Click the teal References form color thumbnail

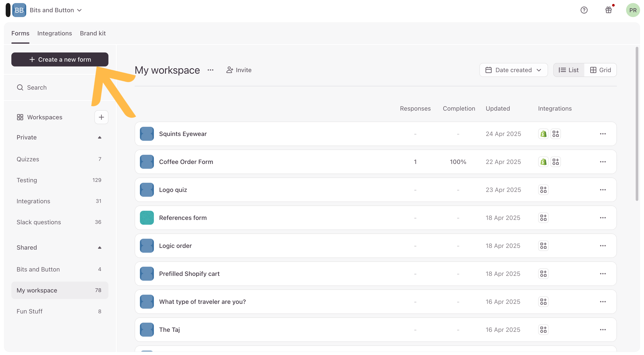point(147,218)
